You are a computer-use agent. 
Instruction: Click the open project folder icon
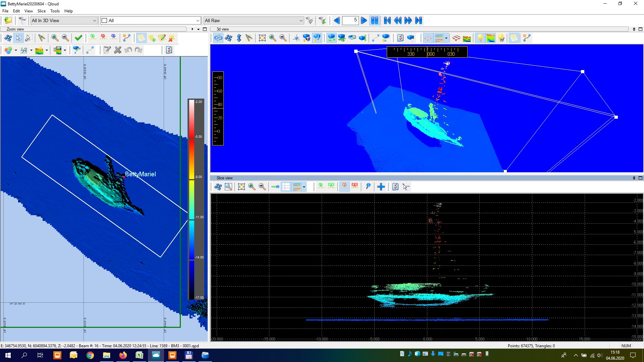(8, 20)
